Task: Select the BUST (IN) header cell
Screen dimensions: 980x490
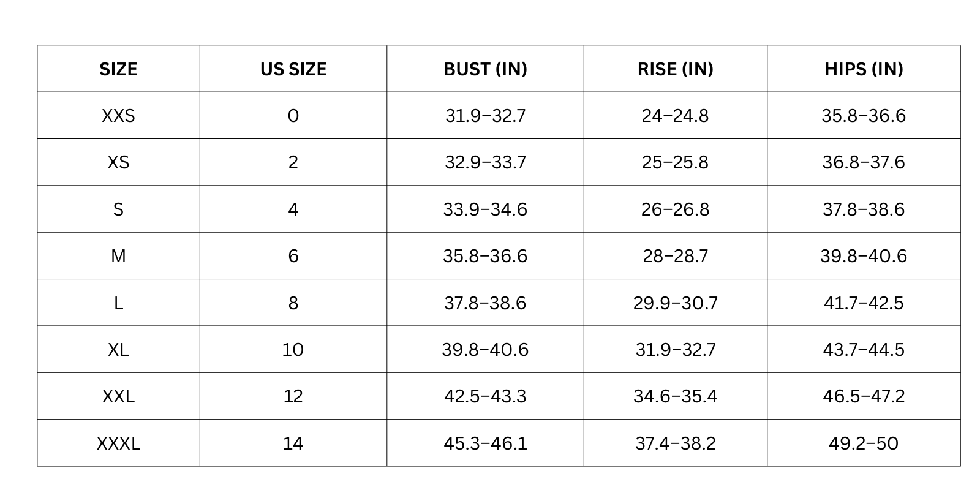Action: [485, 69]
